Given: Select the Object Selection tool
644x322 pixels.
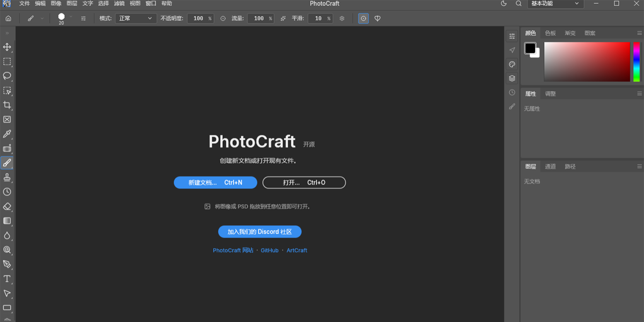Looking at the screenshot, I should 7,91.
